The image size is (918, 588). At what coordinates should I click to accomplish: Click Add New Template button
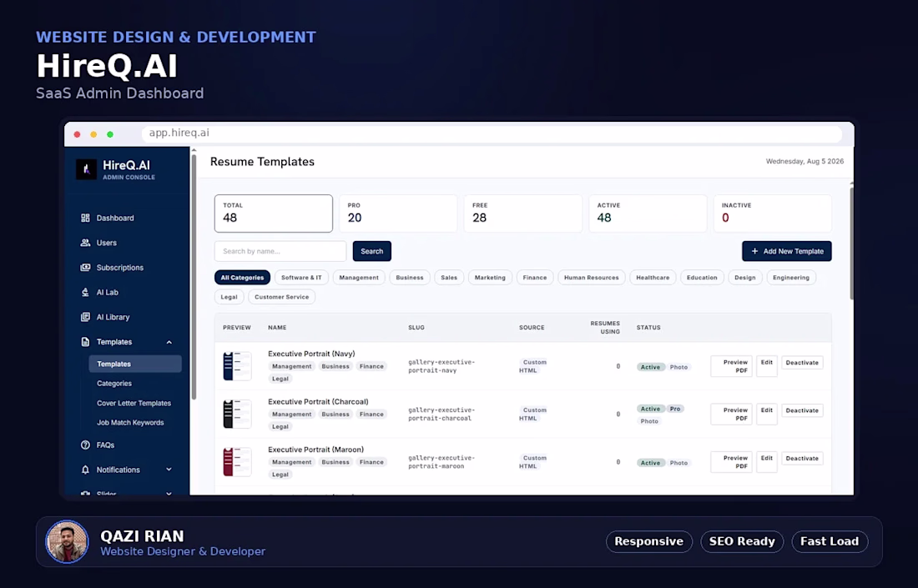(787, 251)
